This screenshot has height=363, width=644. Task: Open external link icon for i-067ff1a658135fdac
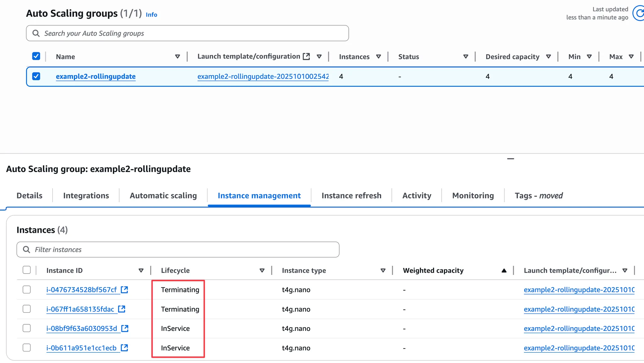pos(122,309)
